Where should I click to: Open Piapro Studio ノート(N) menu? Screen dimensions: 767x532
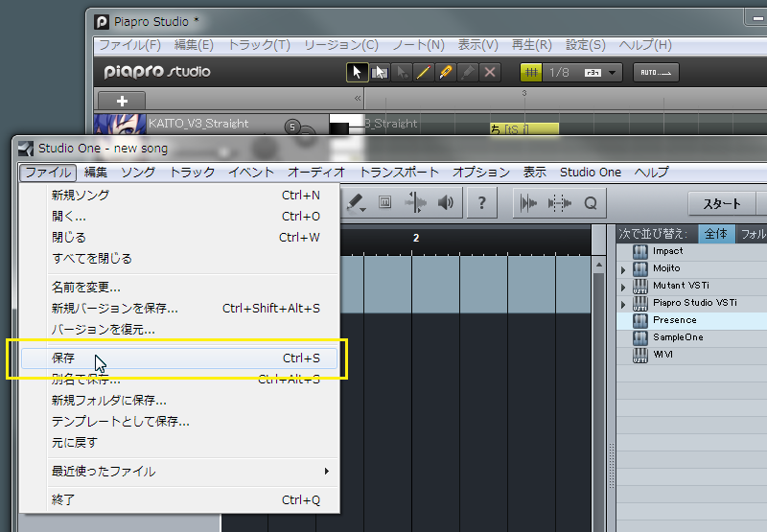pyautogui.click(x=419, y=45)
